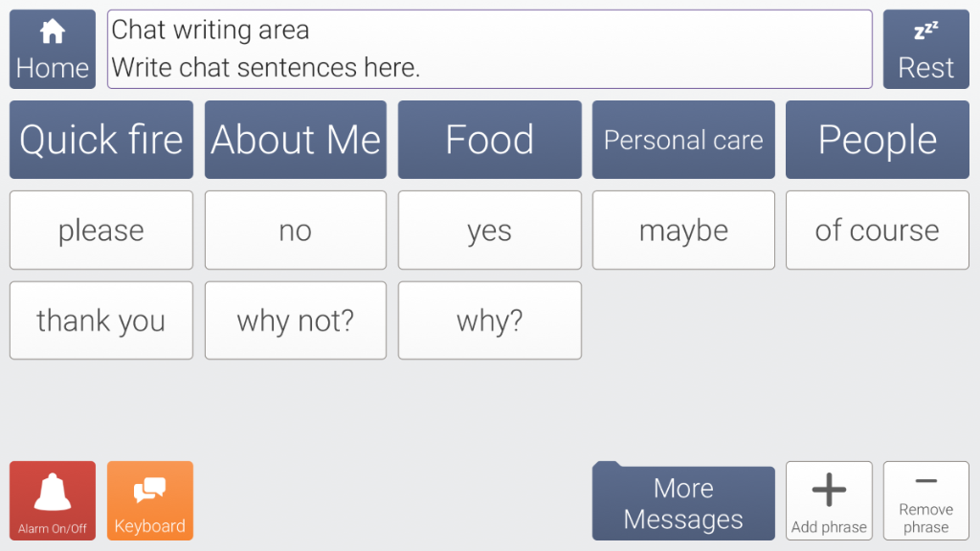This screenshot has height=551, width=980.
Task: Open the Personal care category
Action: pyautogui.click(x=683, y=140)
